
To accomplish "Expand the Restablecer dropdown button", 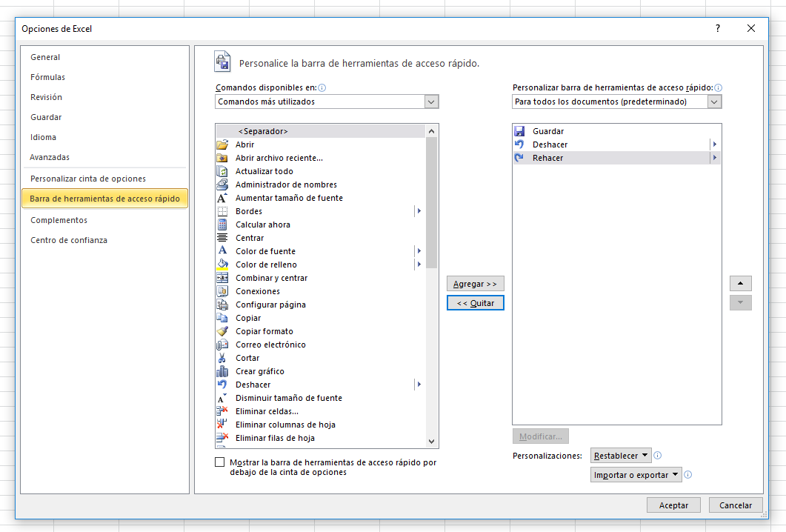I will 621,455.
